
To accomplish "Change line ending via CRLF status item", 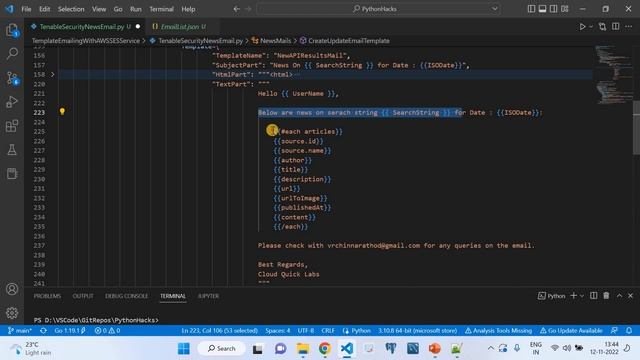I will coord(328,331).
